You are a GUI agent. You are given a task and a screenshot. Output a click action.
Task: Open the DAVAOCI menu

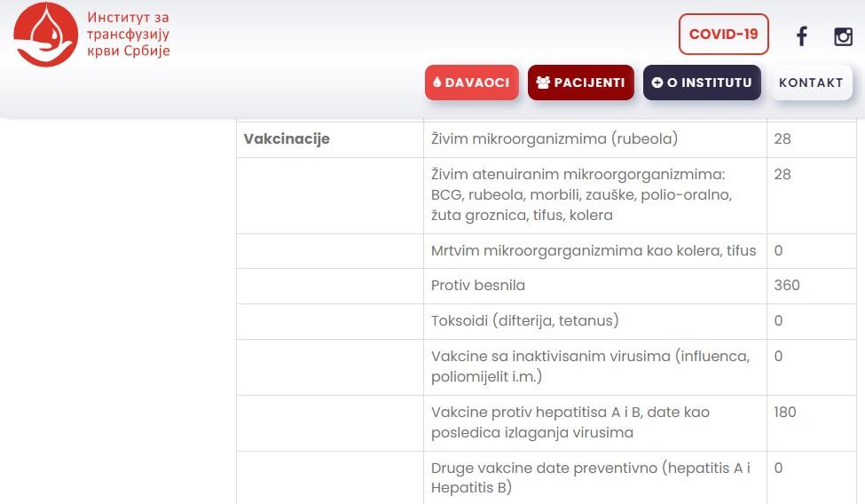[x=472, y=83]
